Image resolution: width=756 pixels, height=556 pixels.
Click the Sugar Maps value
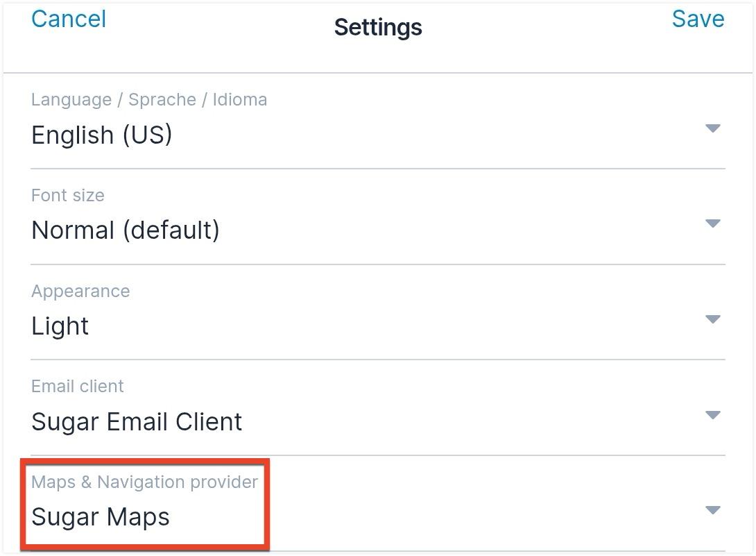[101, 517]
